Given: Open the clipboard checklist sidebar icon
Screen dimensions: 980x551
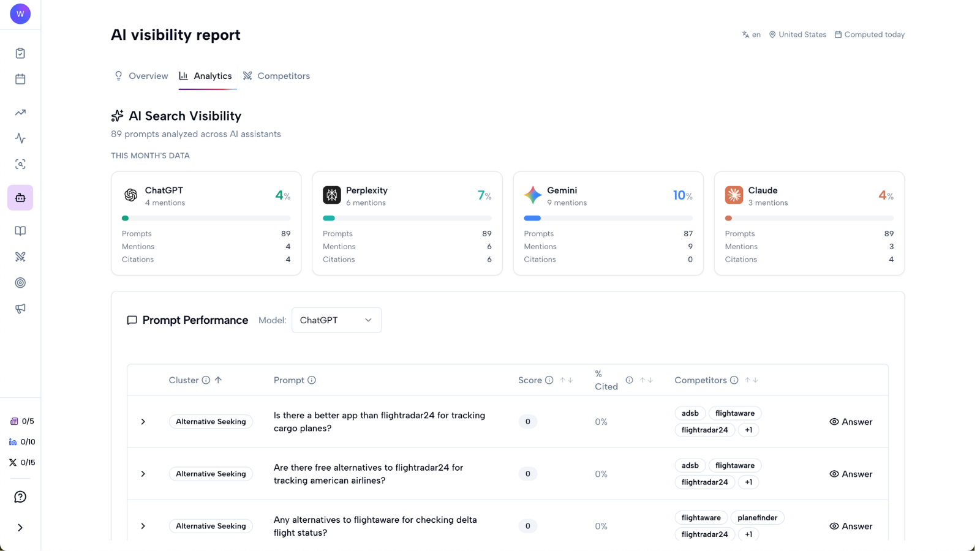Looking at the screenshot, I should click(x=20, y=53).
